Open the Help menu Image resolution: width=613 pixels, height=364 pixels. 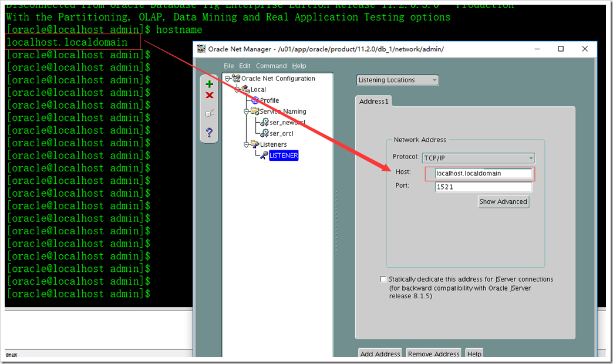299,66
